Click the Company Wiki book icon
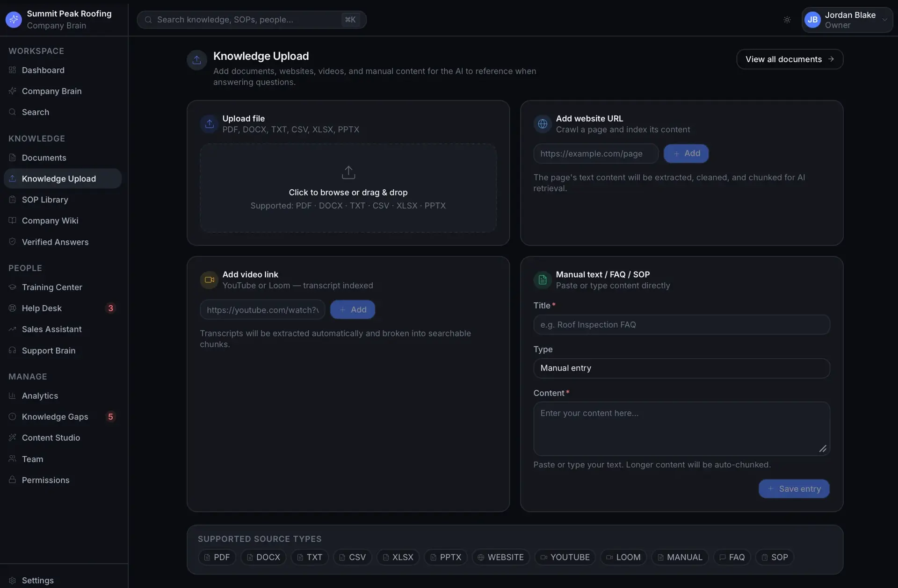 [x=13, y=221]
